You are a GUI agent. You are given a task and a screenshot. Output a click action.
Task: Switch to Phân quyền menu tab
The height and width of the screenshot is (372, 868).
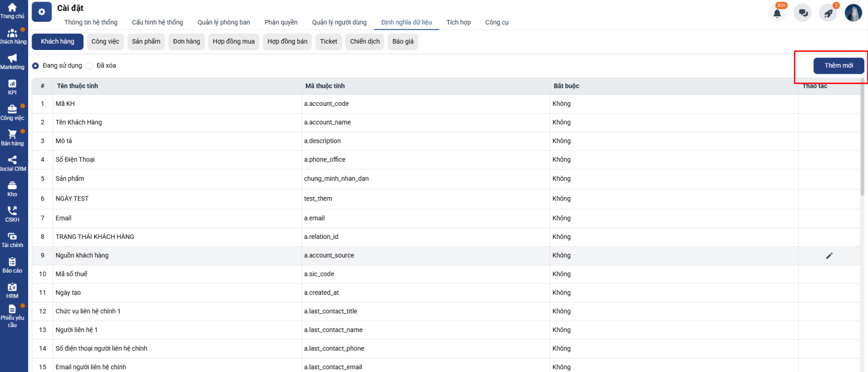point(281,22)
